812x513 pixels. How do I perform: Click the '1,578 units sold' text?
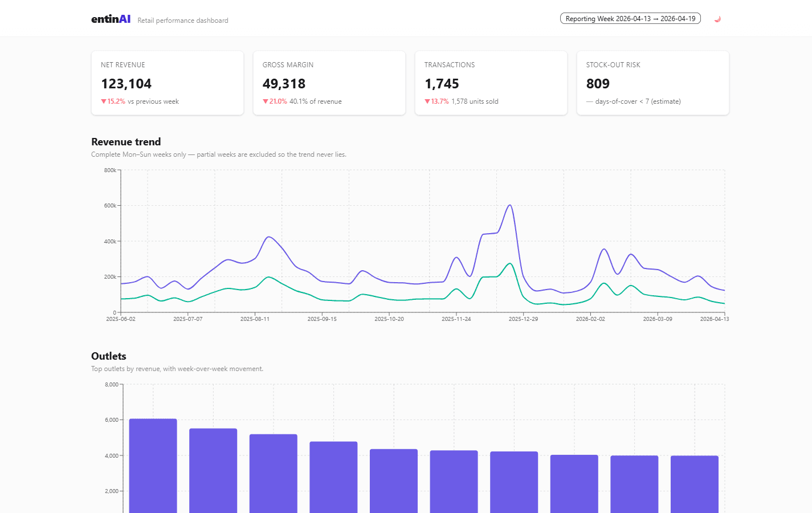(x=475, y=101)
